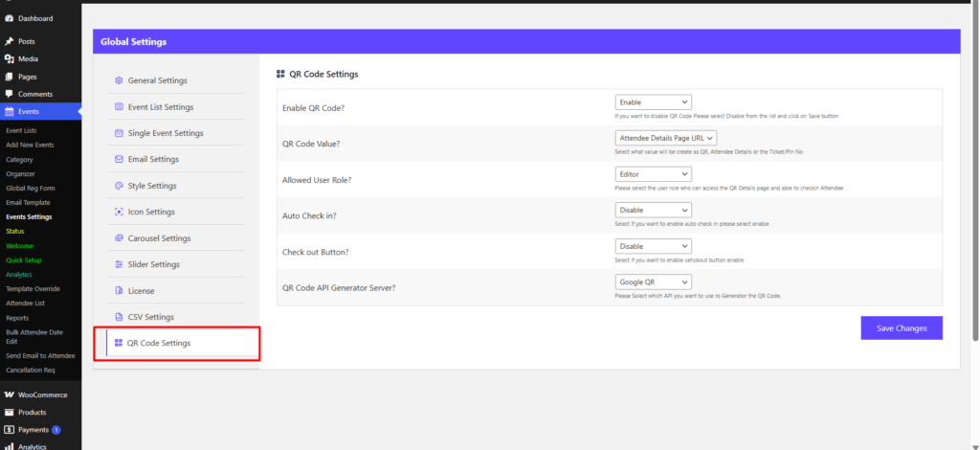The height and width of the screenshot is (450, 980).
Task: Click the Save Changes button
Action: [x=902, y=328]
